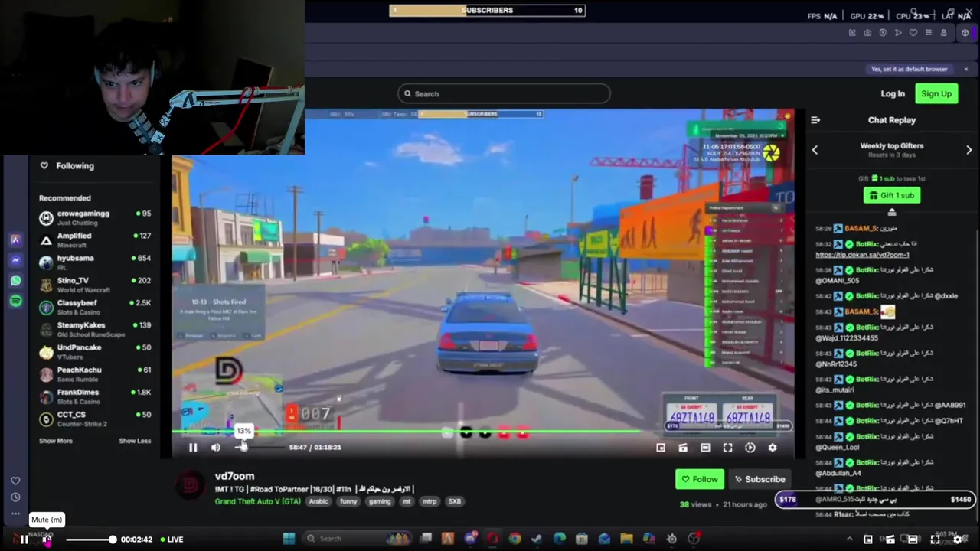
Task: Open the Kick player settings gear
Action: pyautogui.click(x=773, y=448)
